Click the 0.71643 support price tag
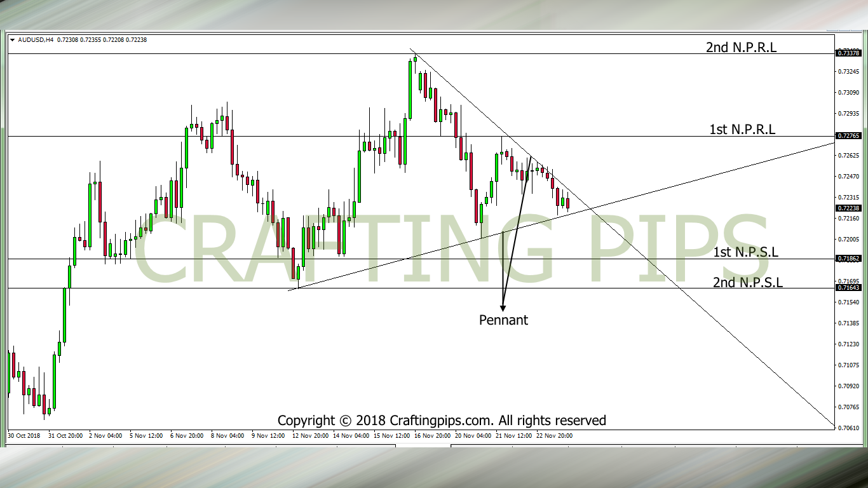Screen dimensions: 868x488 tap(849, 288)
